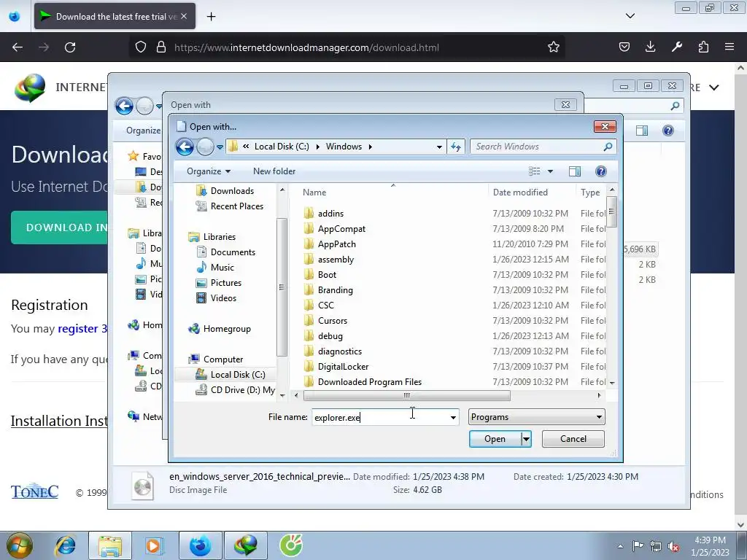Bookmark this page with the star icon
The image size is (747, 560).
pos(553,47)
